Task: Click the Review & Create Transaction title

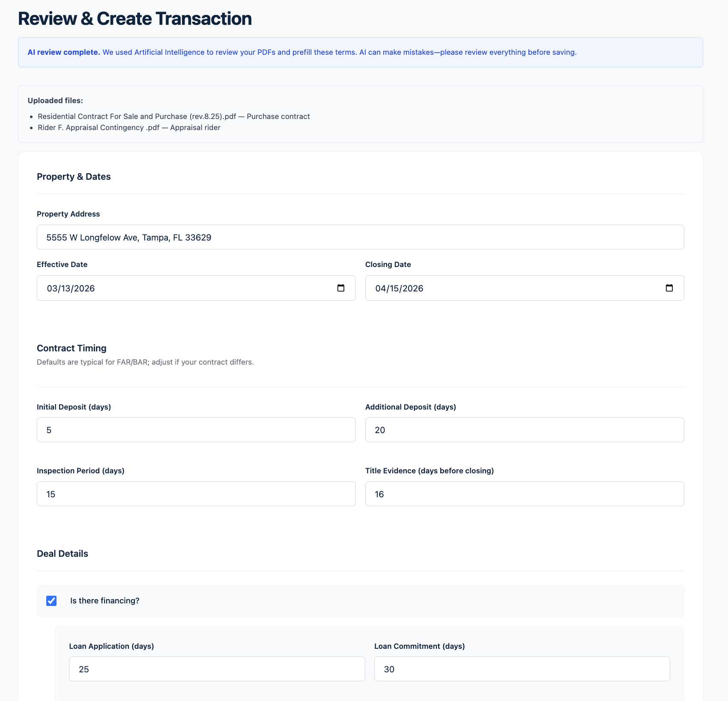Action: pos(134,18)
